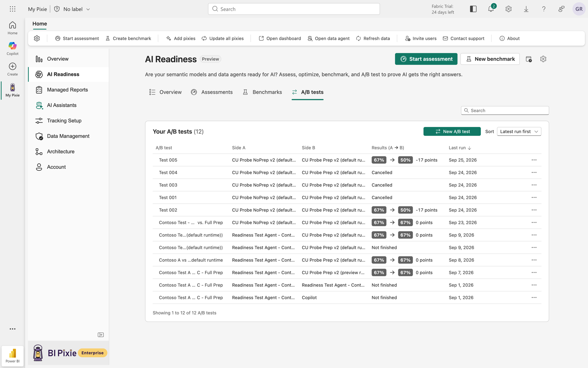Viewport: 588px width, 368px height.
Task: Click the share feedback icon in top bar
Action: [562, 9]
